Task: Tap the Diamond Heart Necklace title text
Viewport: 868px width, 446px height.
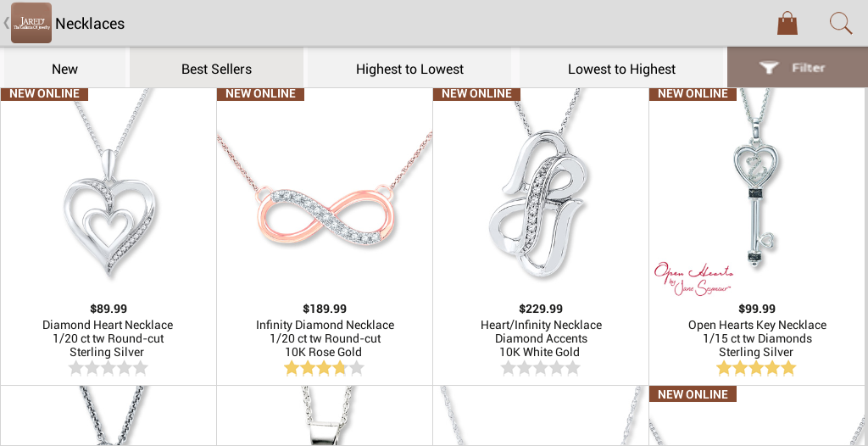Action: [x=108, y=326]
